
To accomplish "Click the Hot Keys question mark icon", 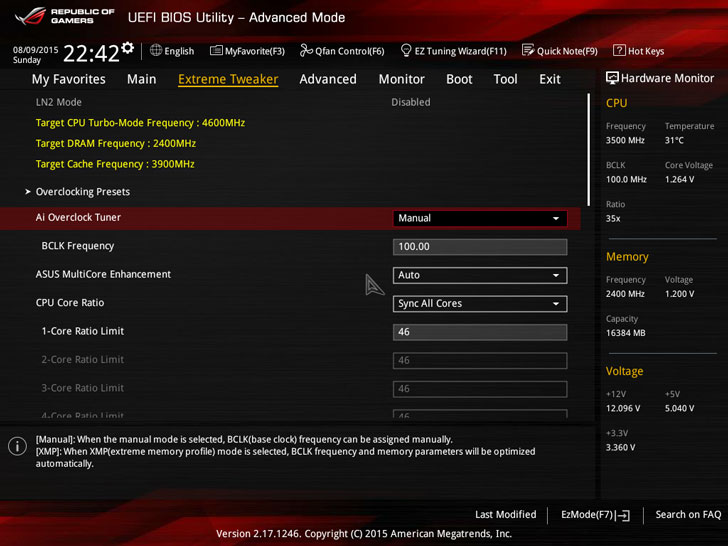I will click(619, 50).
